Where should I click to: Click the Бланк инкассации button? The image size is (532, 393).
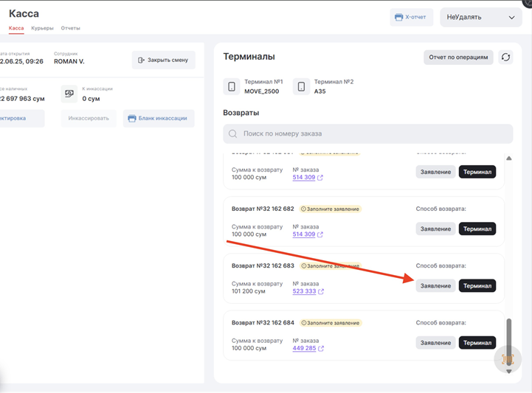pos(158,118)
